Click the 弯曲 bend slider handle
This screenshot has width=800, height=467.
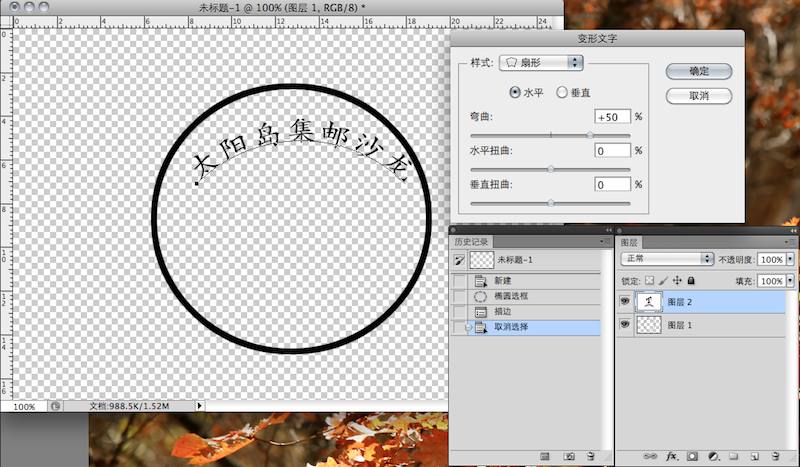pos(590,134)
